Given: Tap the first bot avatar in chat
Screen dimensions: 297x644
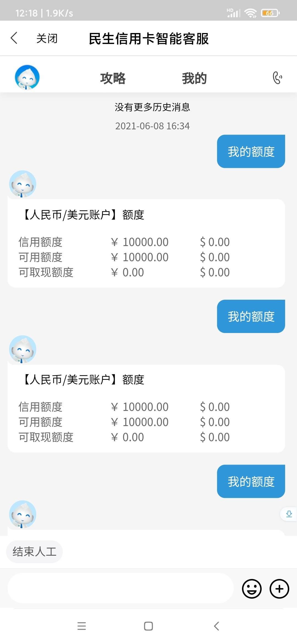Looking at the screenshot, I should pos(23,184).
